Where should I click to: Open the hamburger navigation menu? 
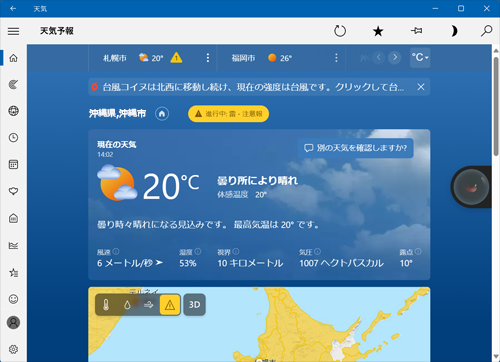coord(13,31)
